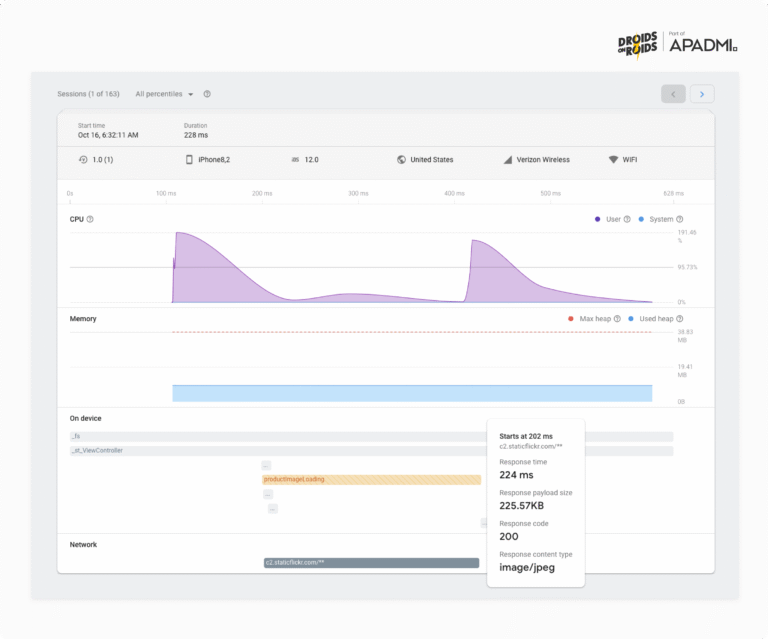Click the response time value 224 ms
Viewport: 768px width, 639px height.
click(x=516, y=475)
